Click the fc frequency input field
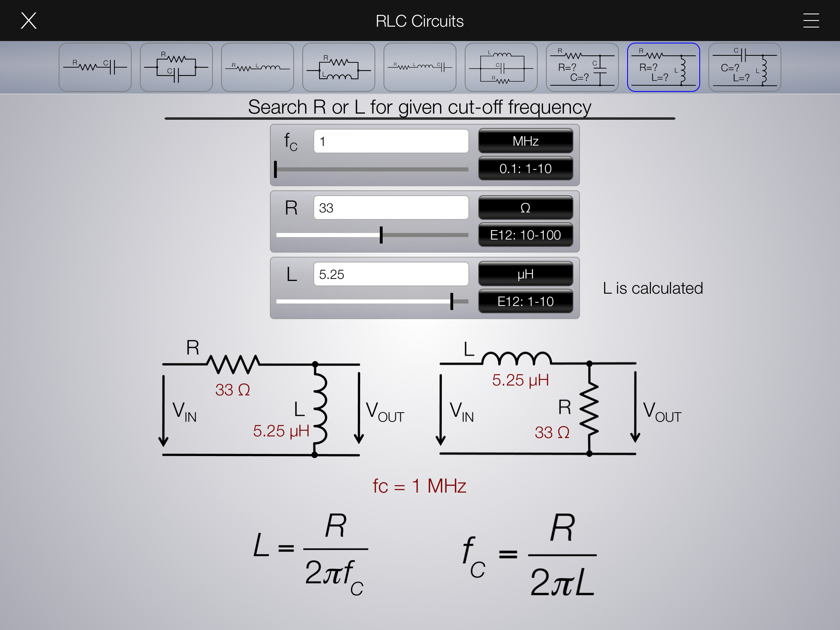Screen dimensions: 840x630 point(391,141)
